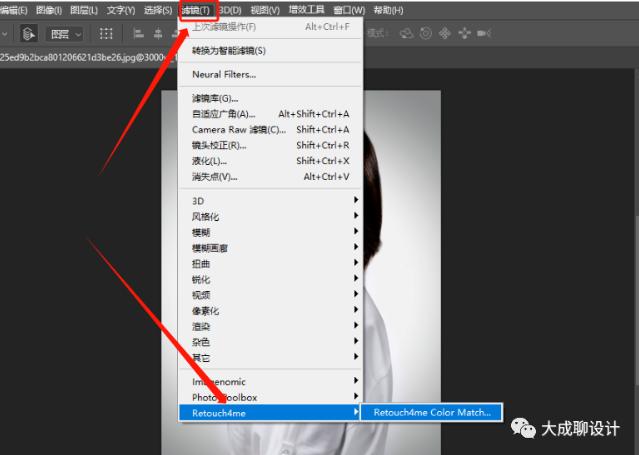Select the 3D camera zoom icon
Image resolution: width=639 pixels, height=455 pixels.
click(x=484, y=33)
